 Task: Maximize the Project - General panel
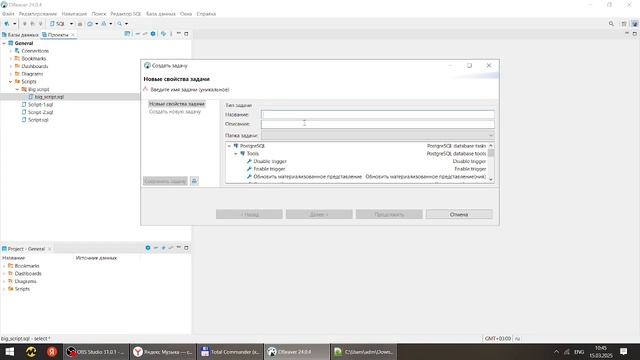186,248
